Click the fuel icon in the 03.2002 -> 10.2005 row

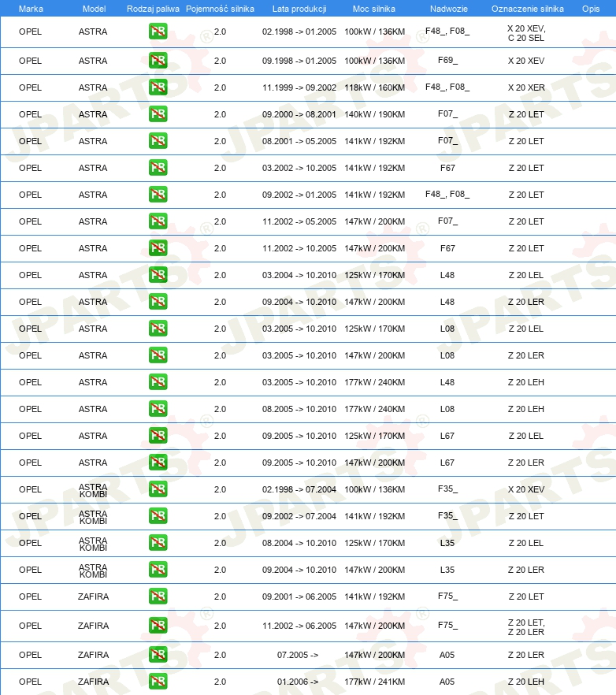click(x=158, y=168)
